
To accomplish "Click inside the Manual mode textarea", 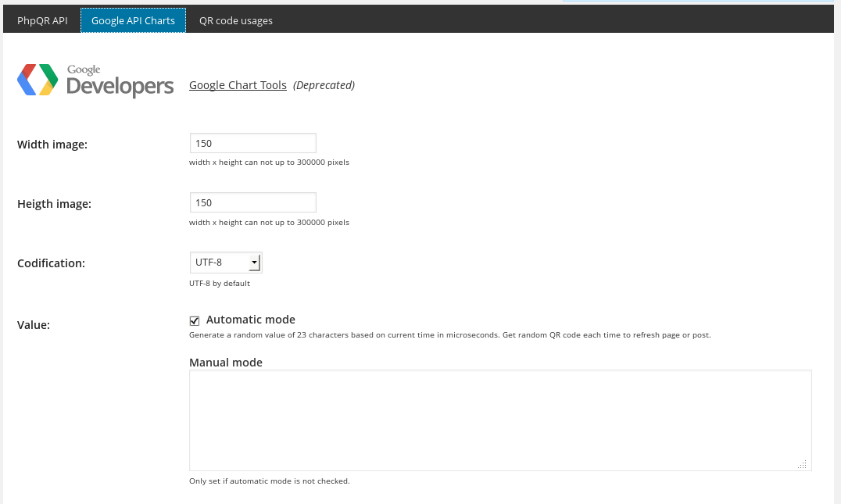I will pos(500,420).
